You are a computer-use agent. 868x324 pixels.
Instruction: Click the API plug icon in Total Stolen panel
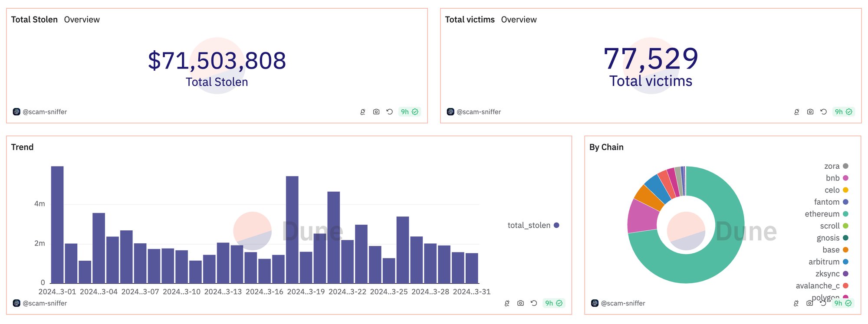tap(363, 112)
